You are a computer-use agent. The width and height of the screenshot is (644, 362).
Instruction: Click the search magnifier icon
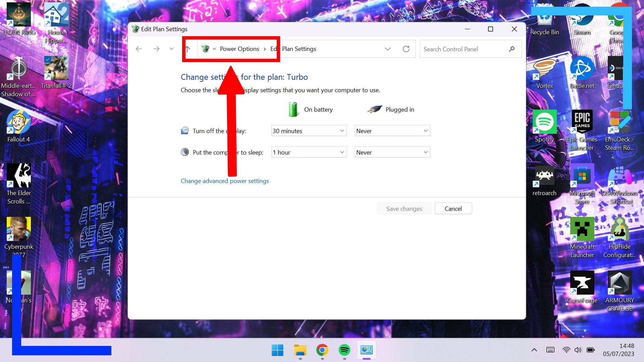(x=512, y=49)
